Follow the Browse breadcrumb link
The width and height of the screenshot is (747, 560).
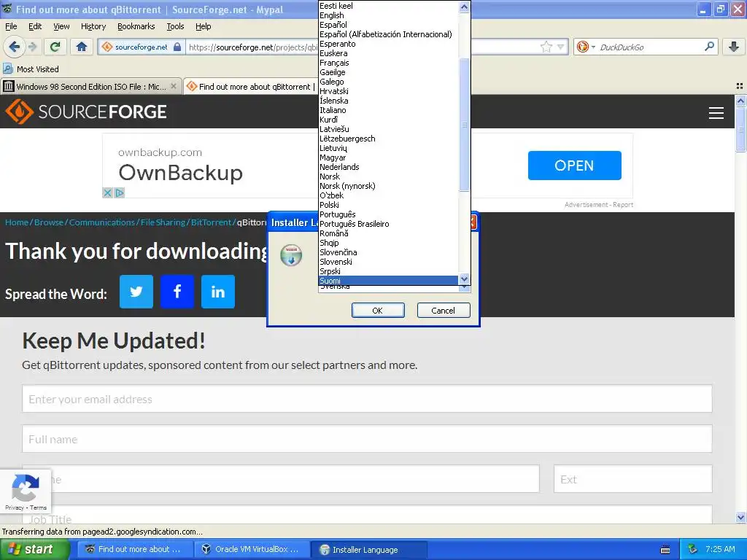click(49, 222)
